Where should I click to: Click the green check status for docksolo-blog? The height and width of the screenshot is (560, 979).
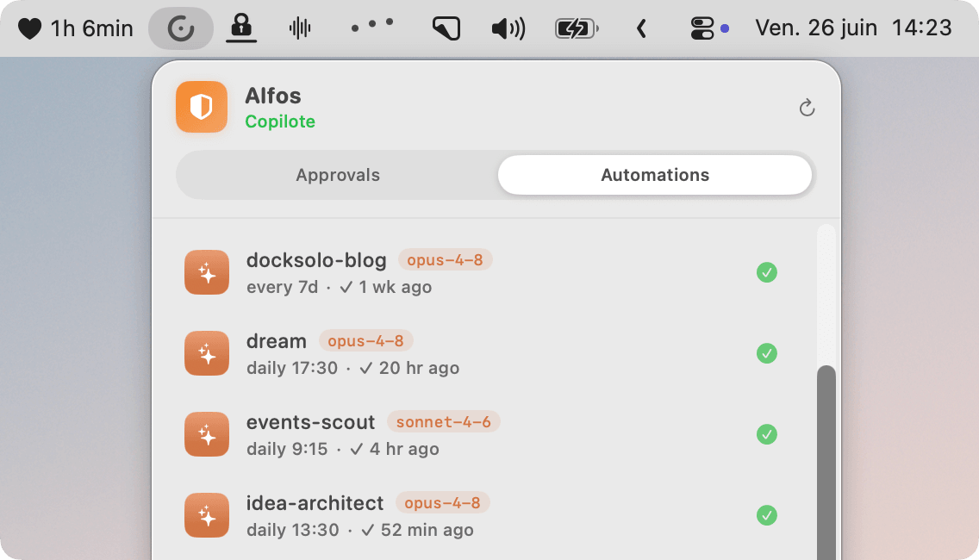coord(767,272)
